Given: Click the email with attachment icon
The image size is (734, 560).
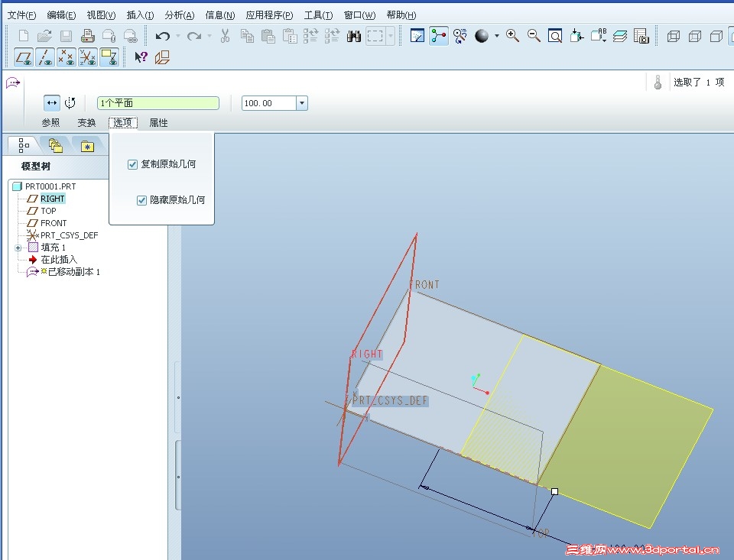Looking at the screenshot, I should pos(109,36).
